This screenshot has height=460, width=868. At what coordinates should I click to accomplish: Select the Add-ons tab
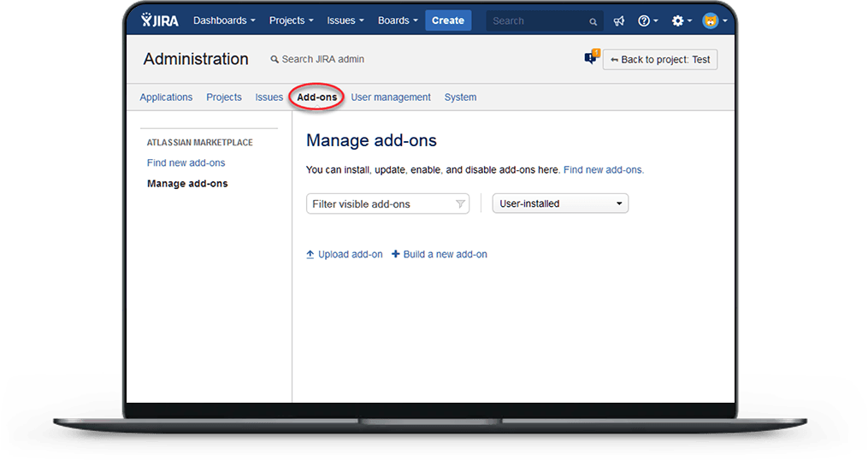(x=316, y=97)
